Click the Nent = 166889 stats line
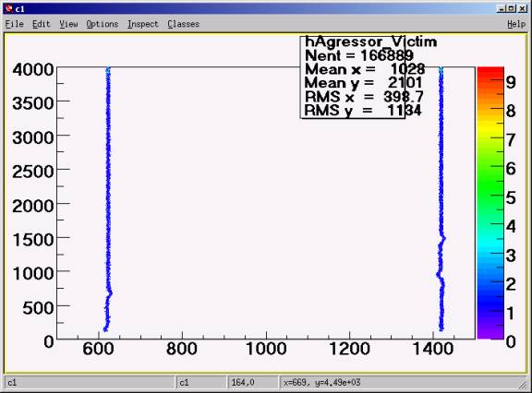This screenshot has height=393, width=532. 359,55
